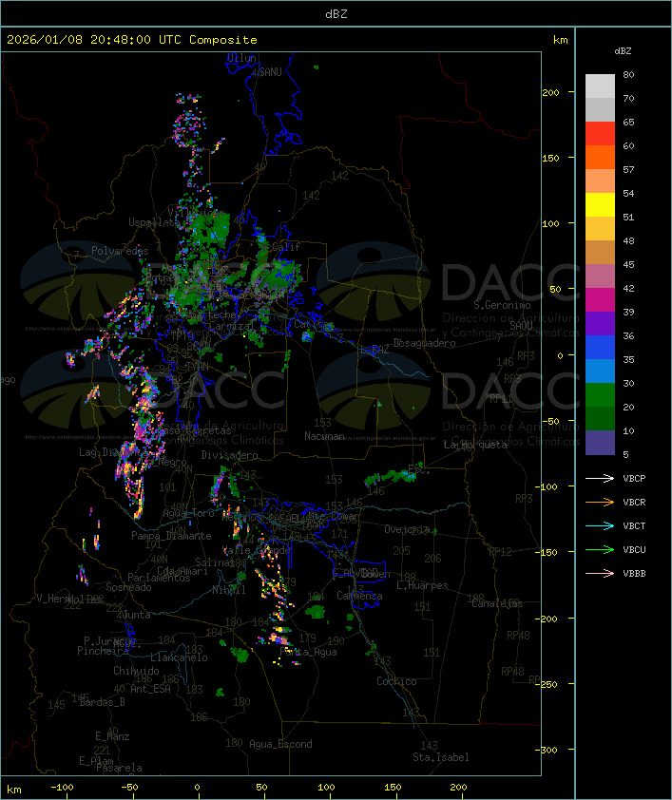Click the Agua_Escond label on the map
This screenshot has height=800, width=672.
(280, 744)
